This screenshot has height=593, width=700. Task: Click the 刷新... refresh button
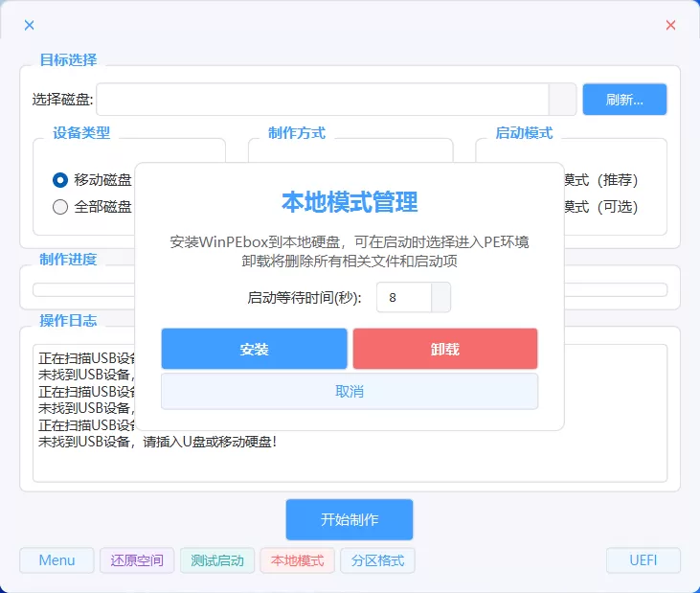pos(624,99)
